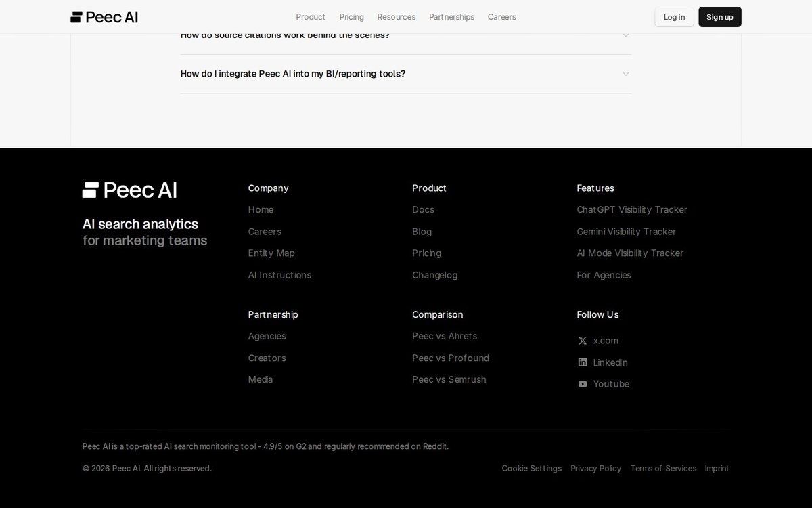Click the large Peec AI footer logo
Image resolution: width=812 pixels, height=508 pixels.
tap(130, 190)
